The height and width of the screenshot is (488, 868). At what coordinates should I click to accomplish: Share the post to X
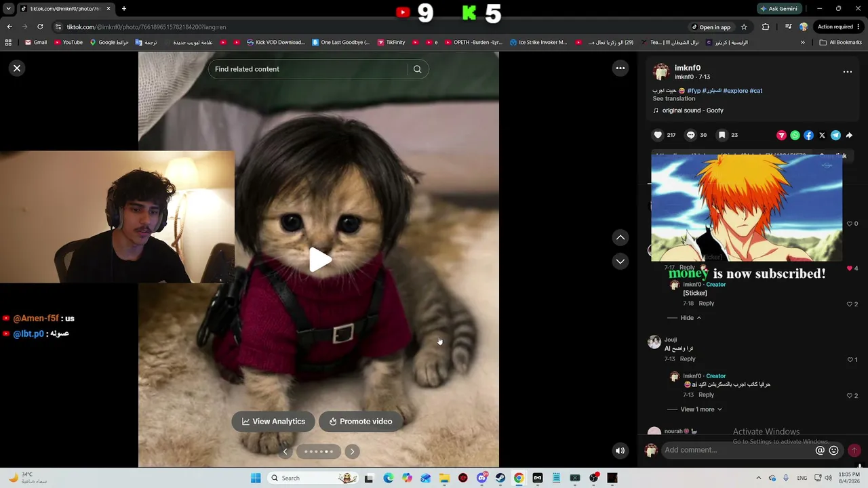[822, 136]
